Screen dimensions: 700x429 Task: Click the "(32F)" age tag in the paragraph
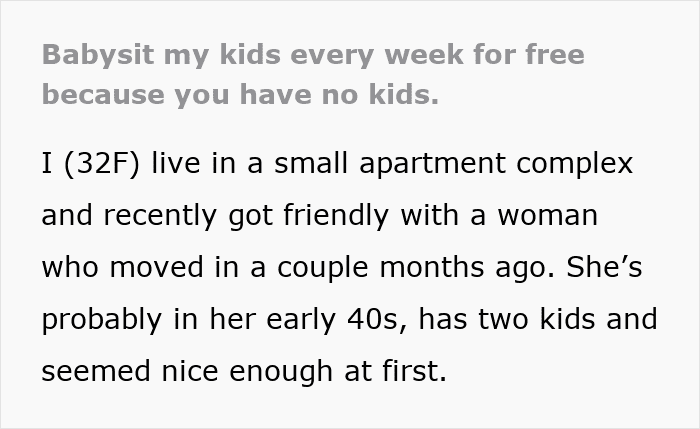(x=102, y=163)
